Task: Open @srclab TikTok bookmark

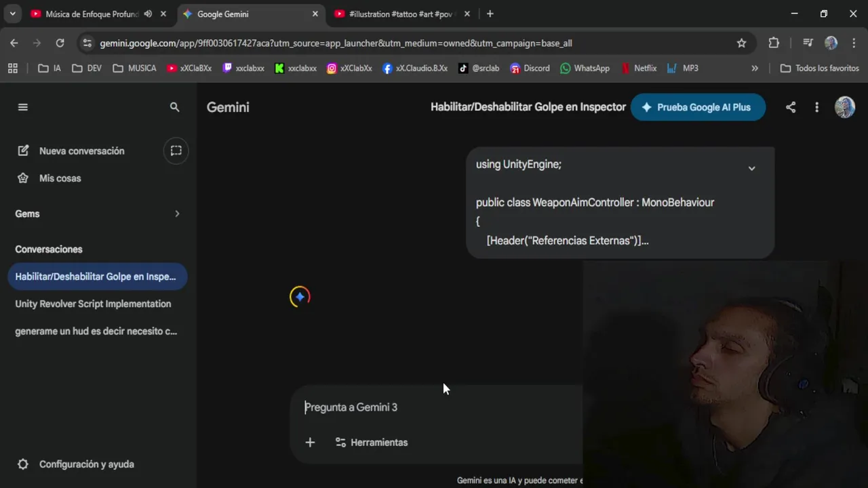Action: [479, 68]
